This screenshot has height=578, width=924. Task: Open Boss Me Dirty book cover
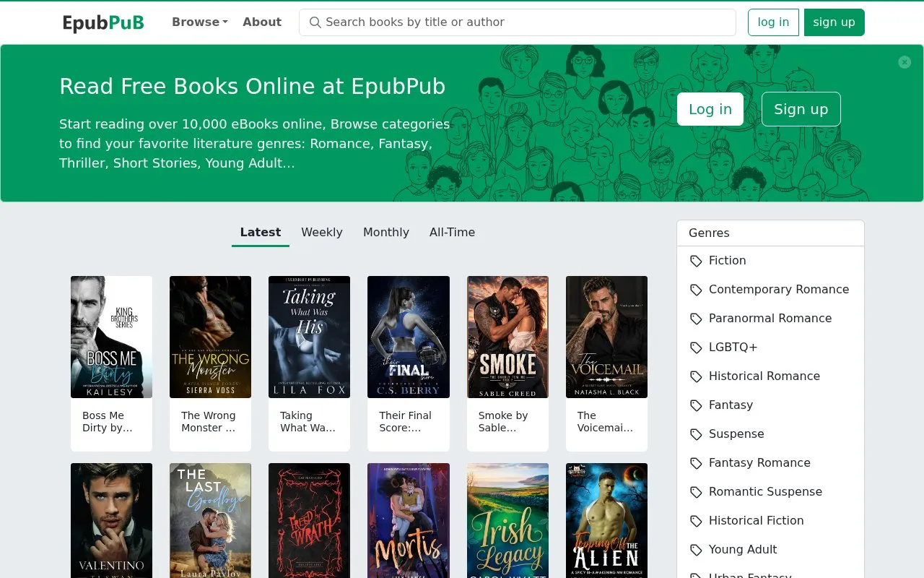coord(112,337)
